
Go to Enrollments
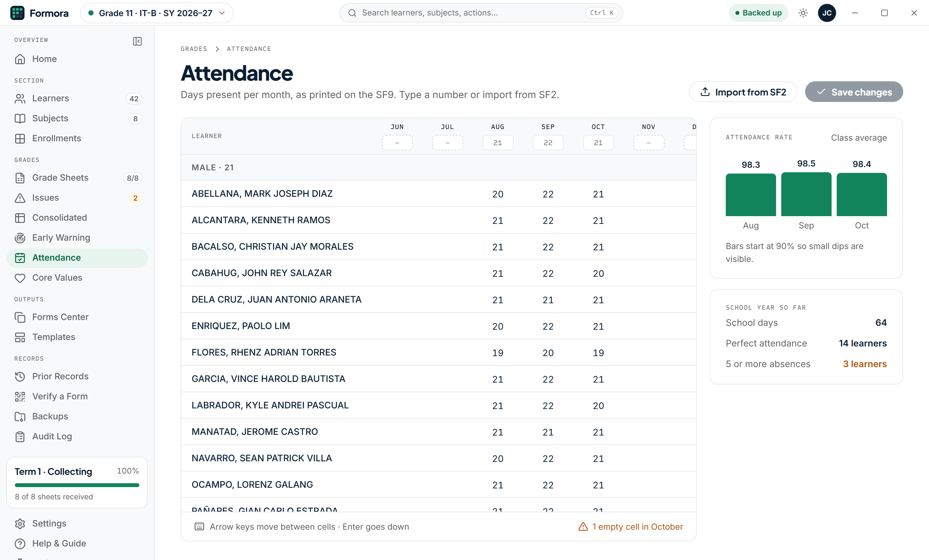77,138
